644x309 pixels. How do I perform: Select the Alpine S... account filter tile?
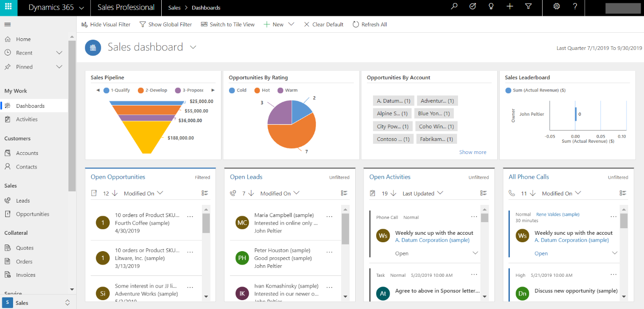tap(393, 113)
